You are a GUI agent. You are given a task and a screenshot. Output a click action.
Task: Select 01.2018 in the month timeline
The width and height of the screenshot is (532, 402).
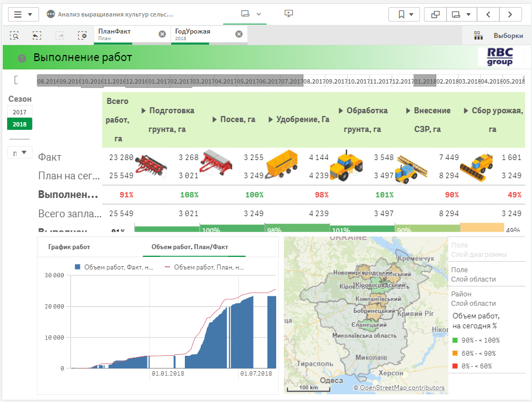pyautogui.click(x=425, y=81)
